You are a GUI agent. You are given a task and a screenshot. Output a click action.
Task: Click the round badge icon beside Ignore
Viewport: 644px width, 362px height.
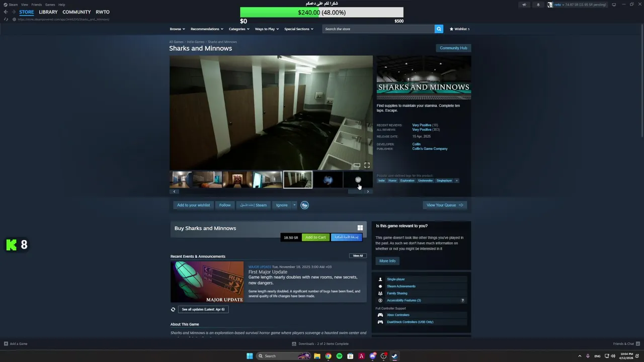pos(304,205)
